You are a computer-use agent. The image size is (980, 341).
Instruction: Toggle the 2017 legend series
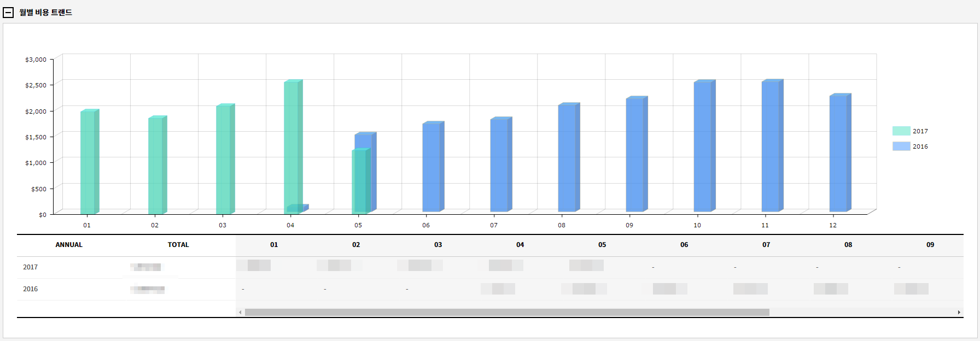coord(920,131)
